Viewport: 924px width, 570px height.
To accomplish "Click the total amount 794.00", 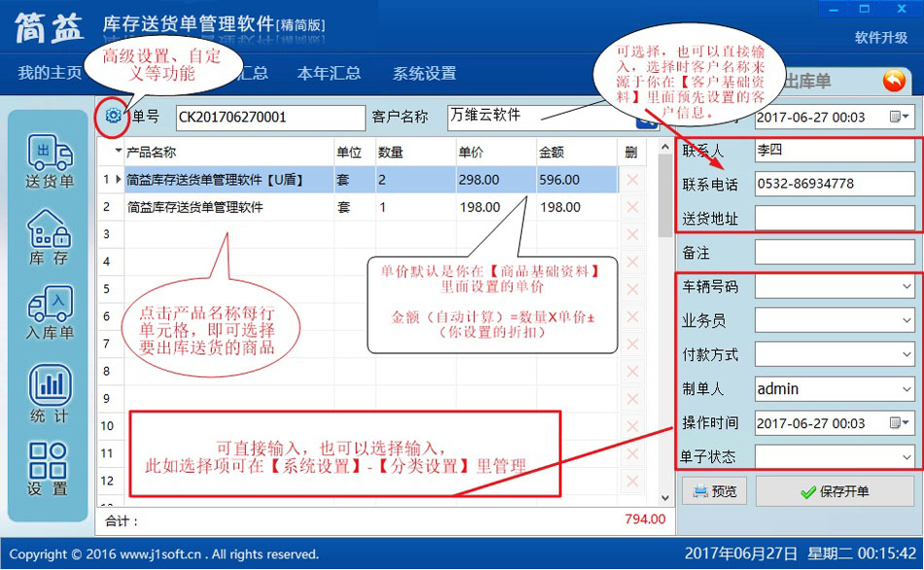I will (645, 519).
